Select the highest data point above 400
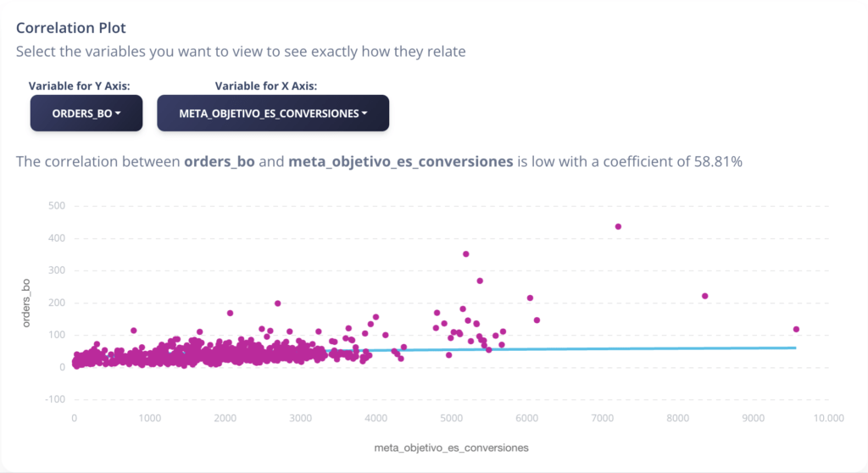868x473 pixels. click(x=618, y=226)
